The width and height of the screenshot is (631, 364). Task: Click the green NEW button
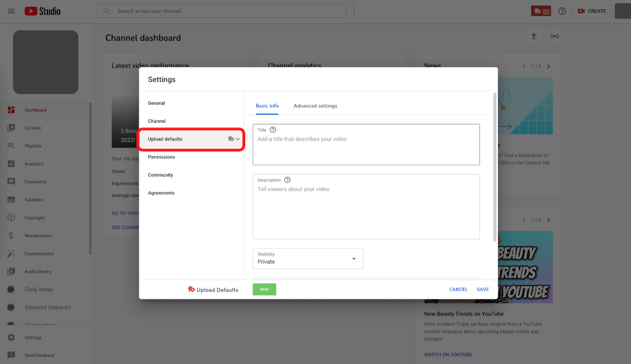click(264, 289)
